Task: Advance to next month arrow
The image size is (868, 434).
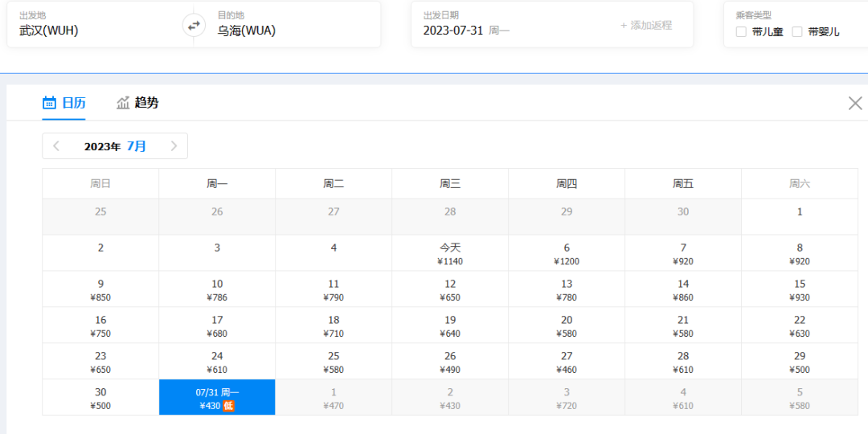Action: [174, 146]
